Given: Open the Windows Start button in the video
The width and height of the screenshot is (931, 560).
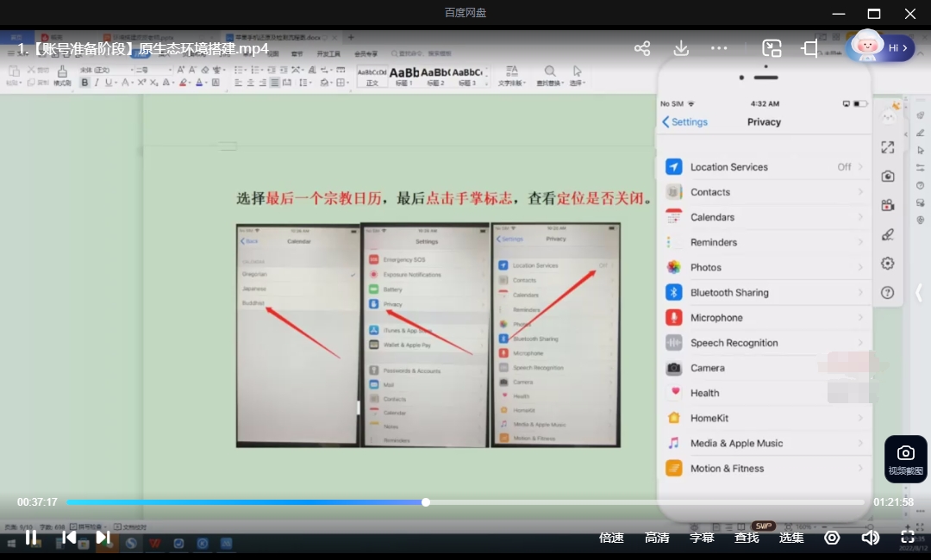Looking at the screenshot, I should pyautogui.click(x=11, y=544).
